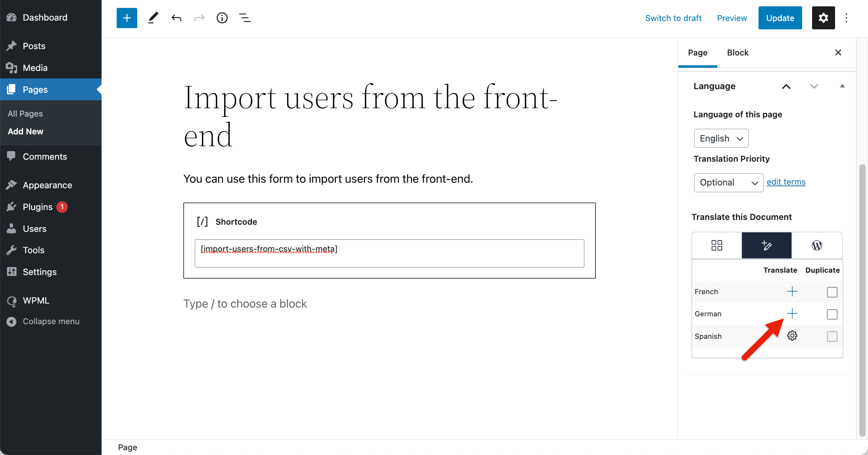Open the Optional translation priority dropdown
Viewport: 868px width, 455px height.
[728, 183]
